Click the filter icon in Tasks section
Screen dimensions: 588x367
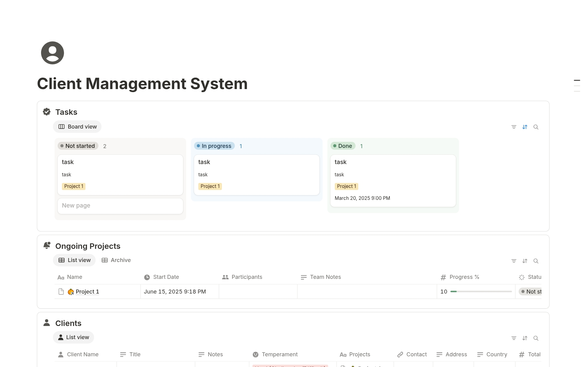514,127
